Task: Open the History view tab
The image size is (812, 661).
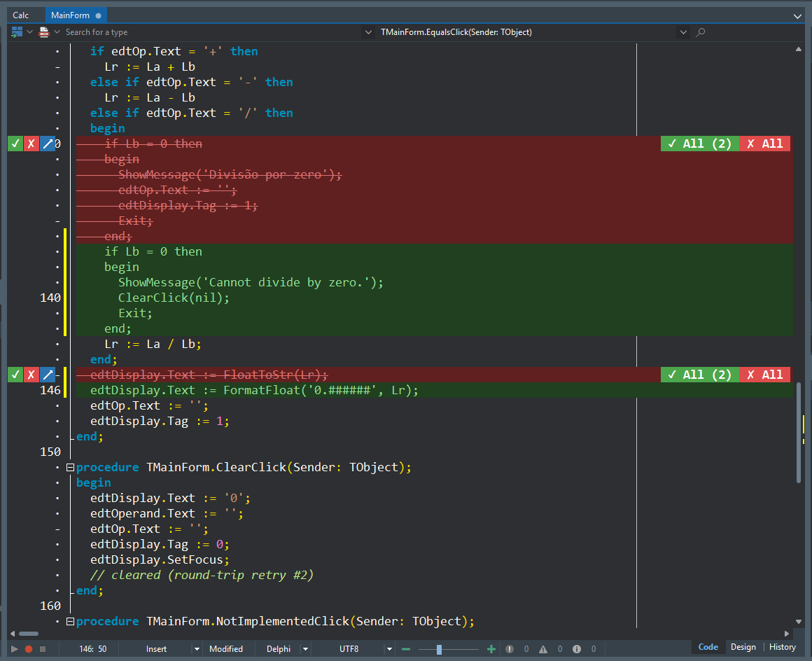Action: pyautogui.click(x=783, y=647)
